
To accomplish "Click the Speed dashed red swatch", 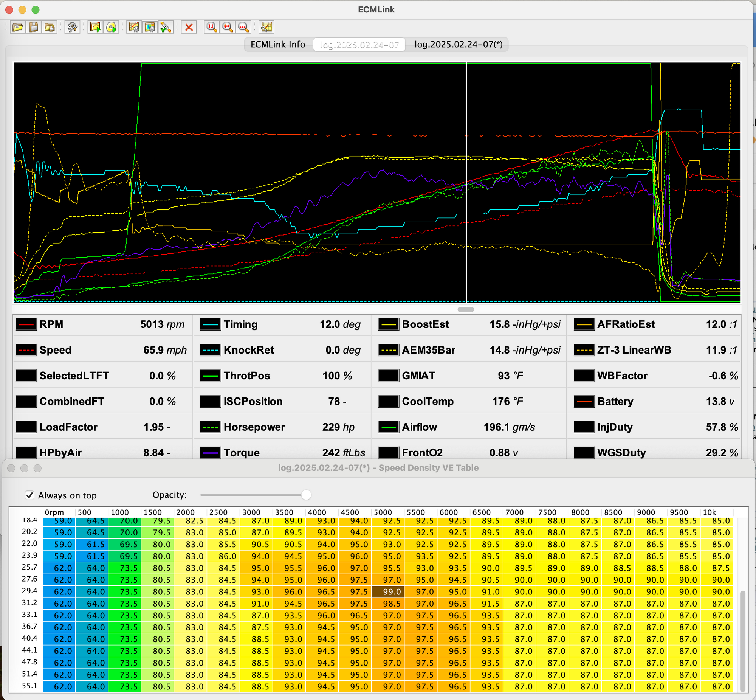I will [26, 350].
